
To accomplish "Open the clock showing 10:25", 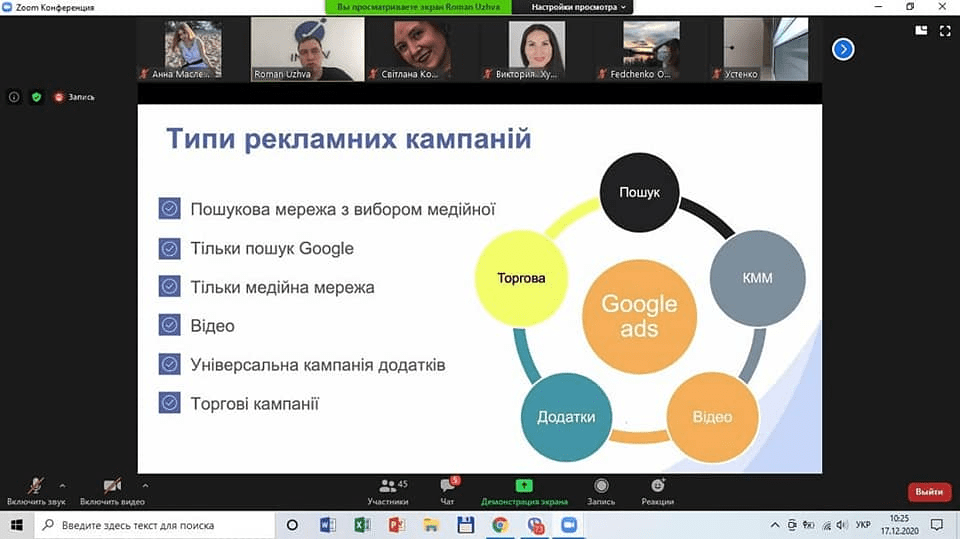I will (x=899, y=525).
